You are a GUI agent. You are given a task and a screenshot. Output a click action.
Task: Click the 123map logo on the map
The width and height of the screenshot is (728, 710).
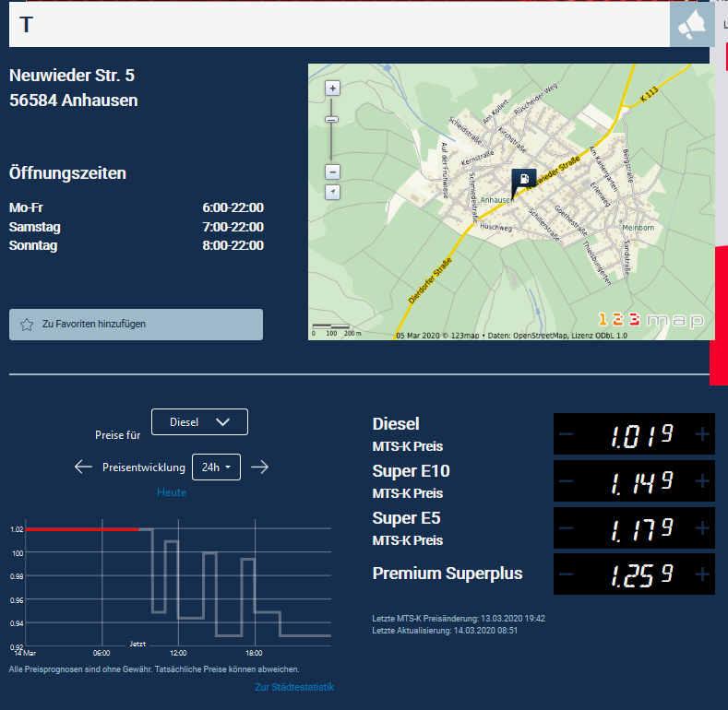pos(651,320)
